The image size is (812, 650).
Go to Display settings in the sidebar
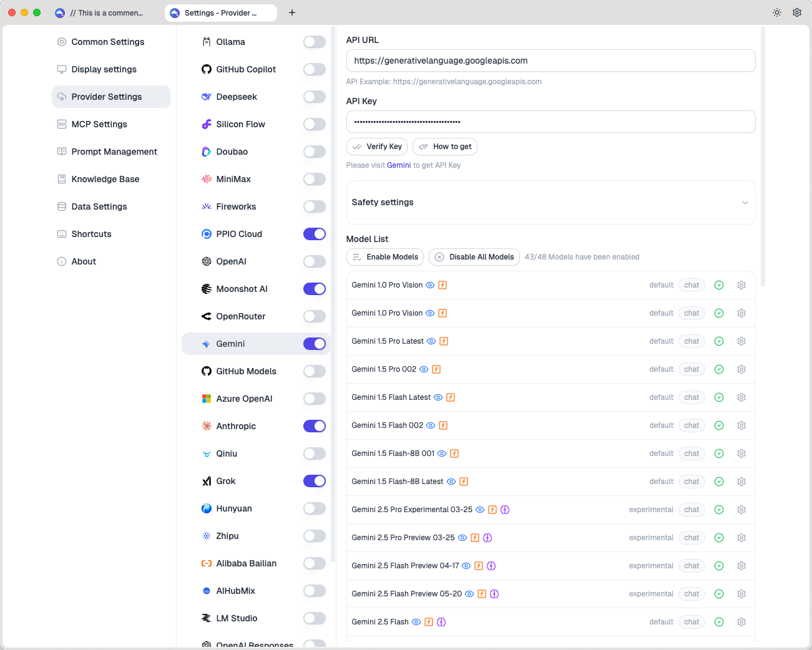pos(111,69)
